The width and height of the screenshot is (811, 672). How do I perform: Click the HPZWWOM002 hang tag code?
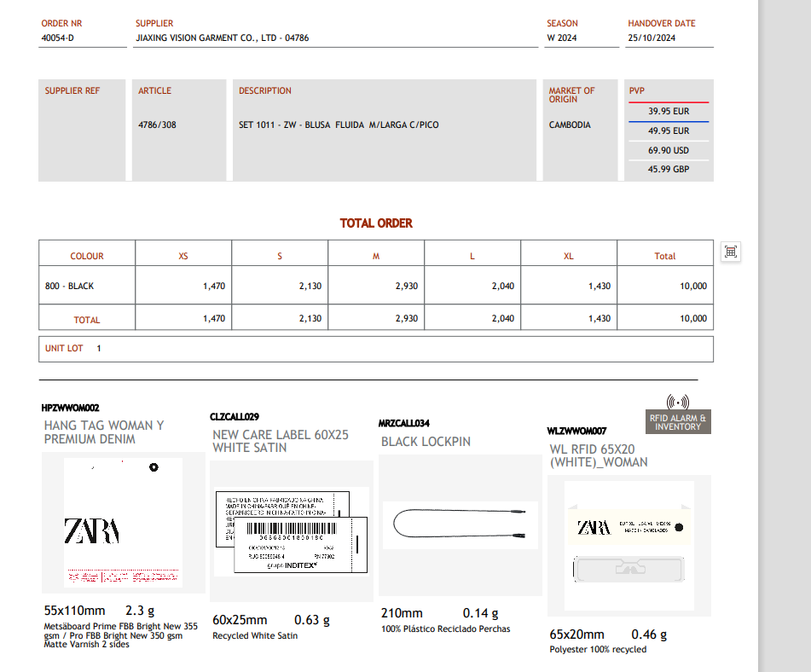(x=70, y=408)
